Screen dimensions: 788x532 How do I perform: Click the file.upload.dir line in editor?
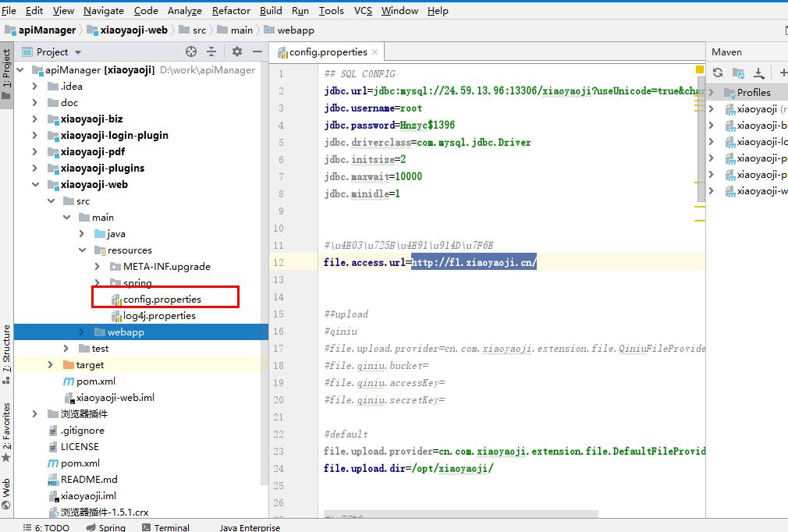[409, 468]
